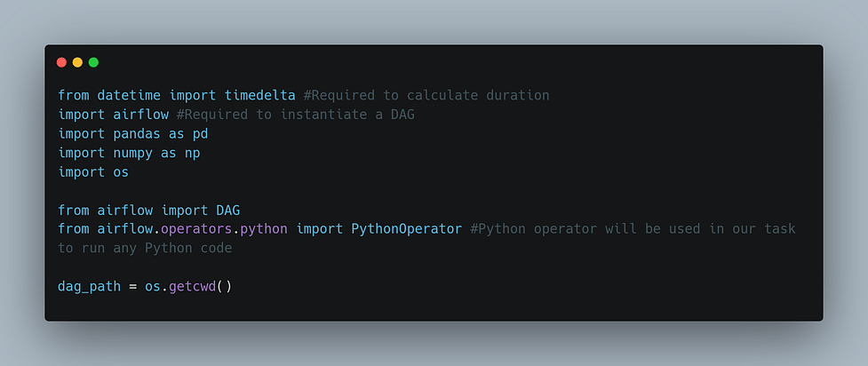Click the alias pd in pandas import

201,133
